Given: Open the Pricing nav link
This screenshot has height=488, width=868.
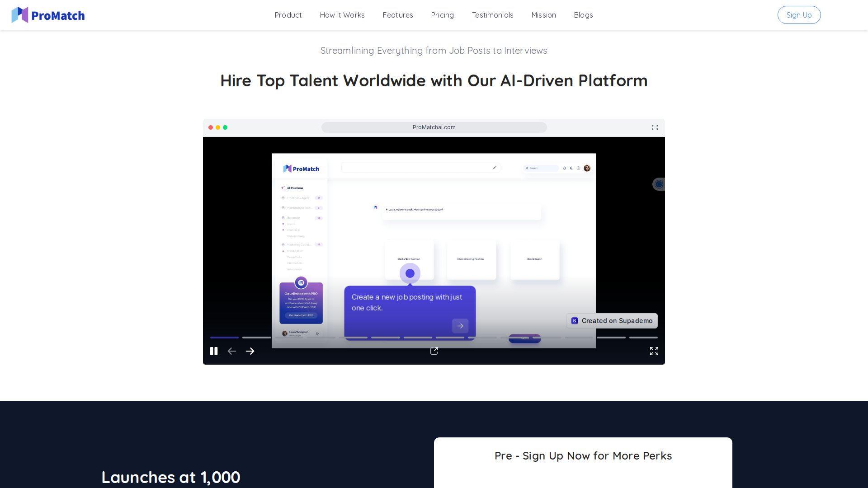Looking at the screenshot, I should pyautogui.click(x=443, y=15).
